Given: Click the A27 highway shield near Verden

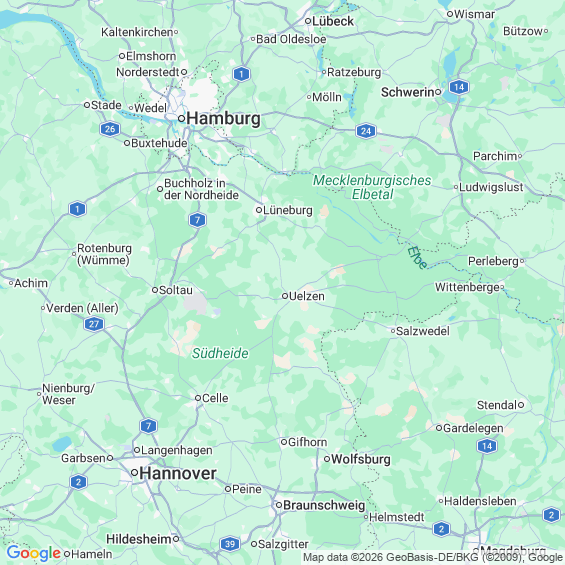Looking at the screenshot, I should (94, 324).
